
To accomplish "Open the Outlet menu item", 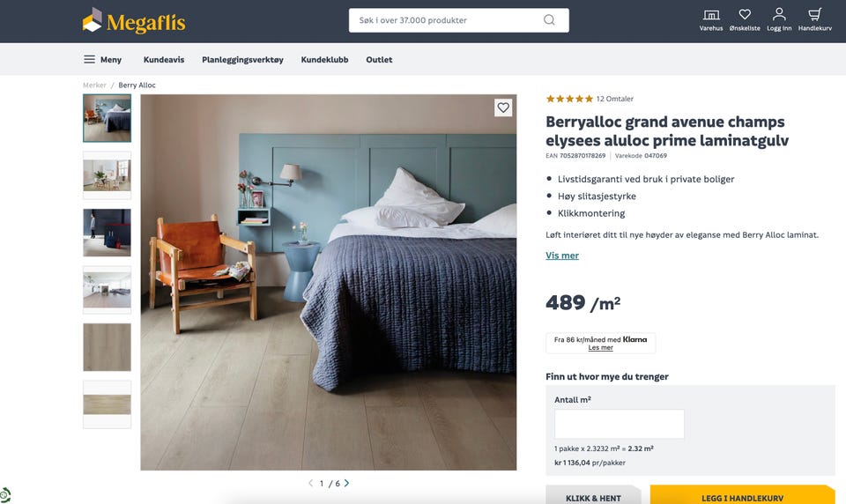I will [379, 59].
